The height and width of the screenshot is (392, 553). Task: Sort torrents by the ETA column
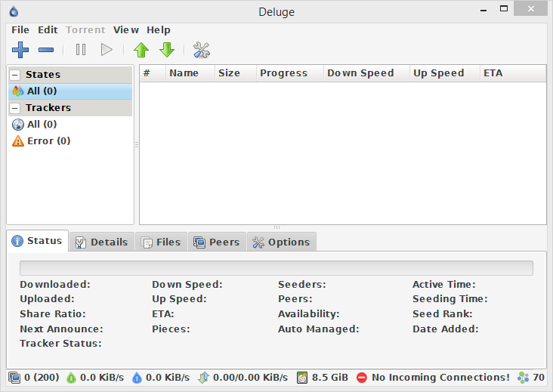click(x=513, y=73)
